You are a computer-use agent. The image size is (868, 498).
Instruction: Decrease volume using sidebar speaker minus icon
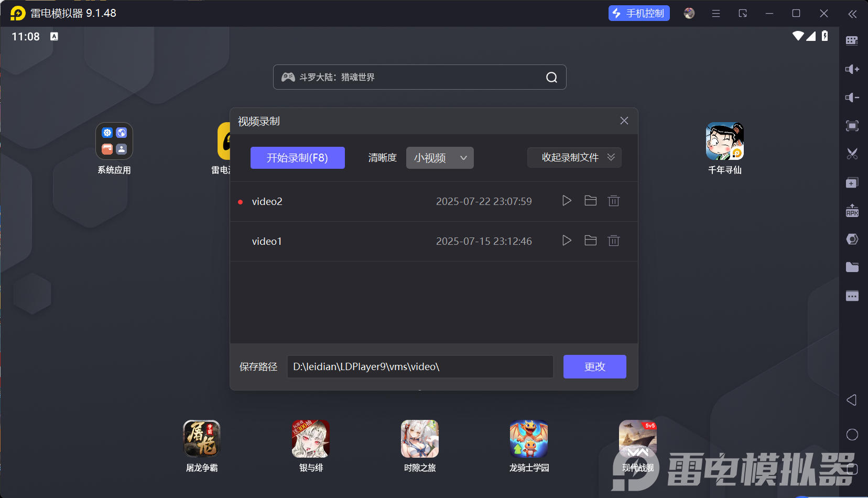tap(852, 98)
